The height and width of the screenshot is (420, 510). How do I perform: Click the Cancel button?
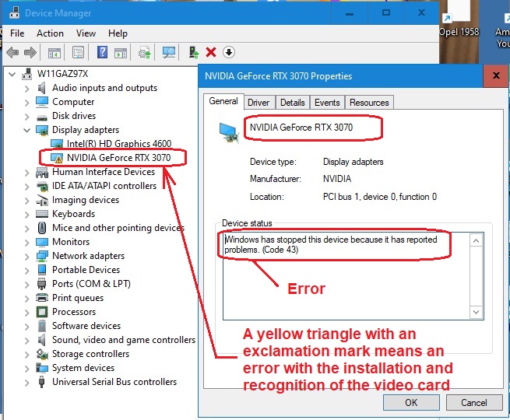[474, 402]
